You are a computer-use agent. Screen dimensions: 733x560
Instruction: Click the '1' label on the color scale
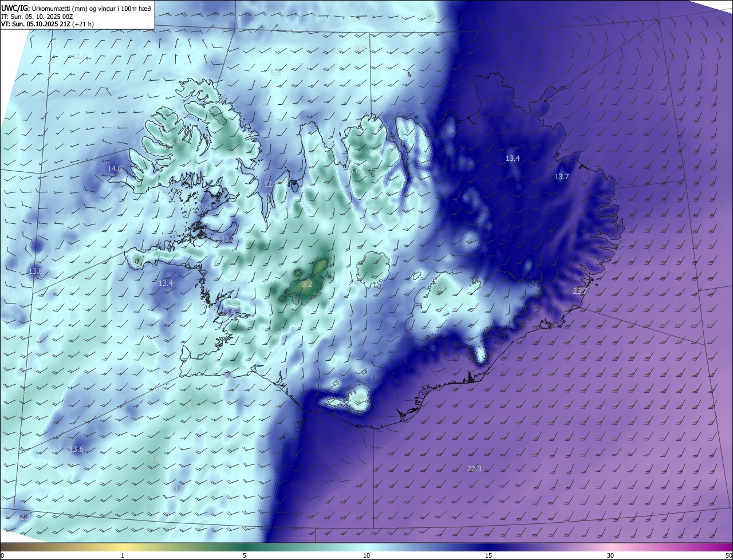click(123, 555)
